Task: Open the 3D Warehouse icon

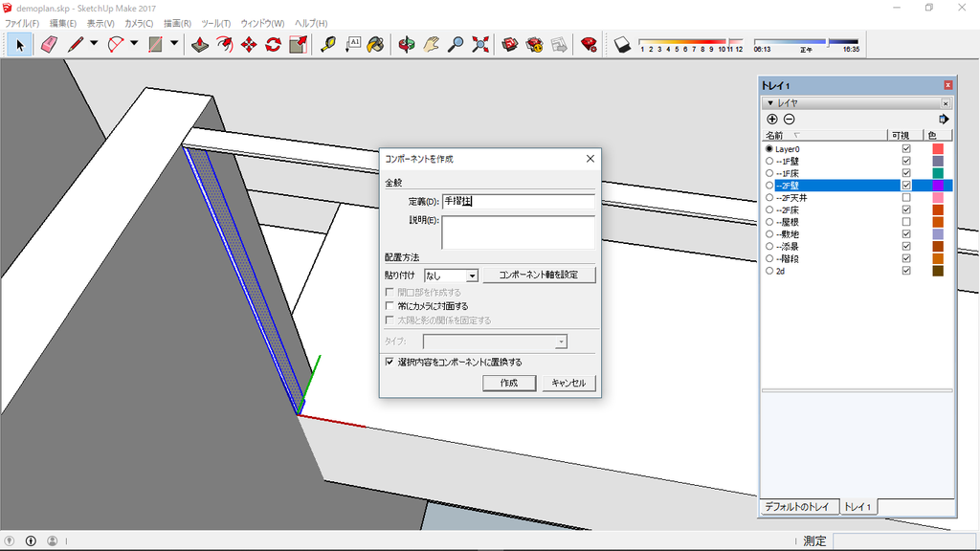Action: tap(510, 44)
